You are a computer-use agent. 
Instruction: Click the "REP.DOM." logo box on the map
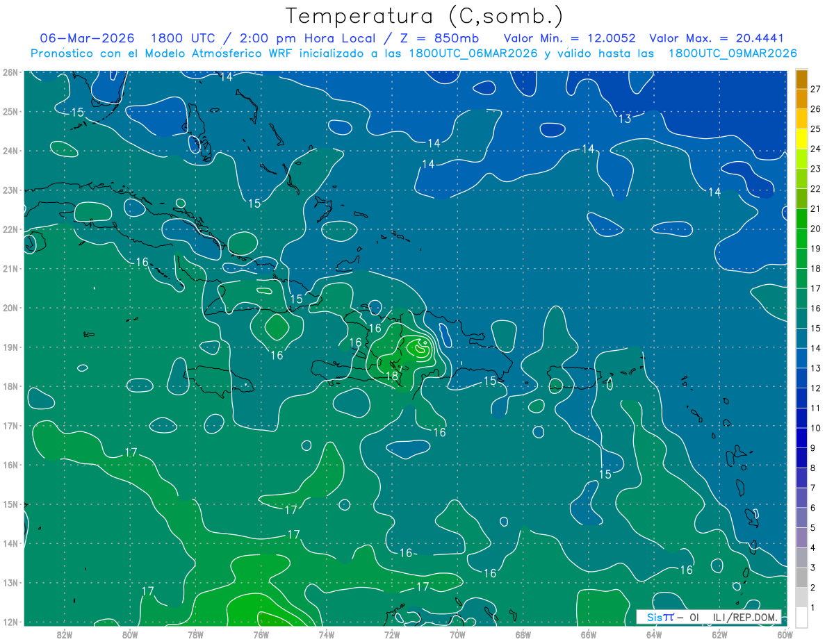(x=709, y=617)
